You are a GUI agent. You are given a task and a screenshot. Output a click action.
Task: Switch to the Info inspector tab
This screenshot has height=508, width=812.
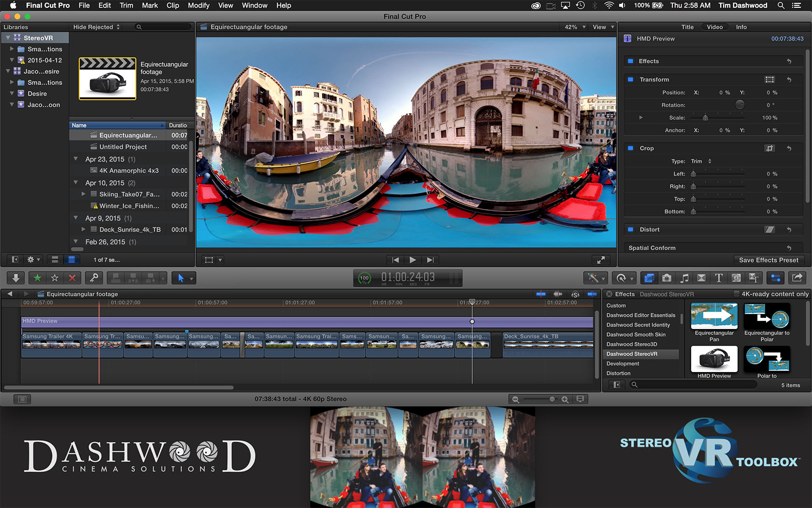click(741, 27)
